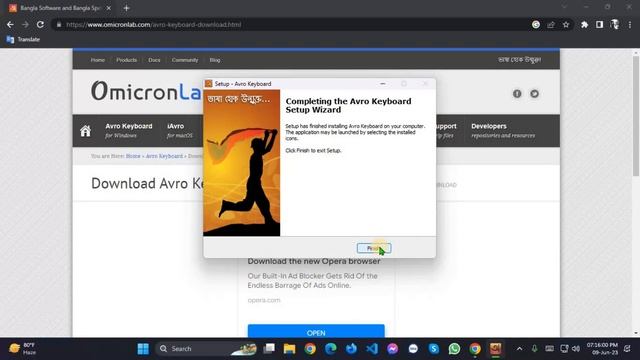
Task: Open WhatsApp from taskbar
Action: (454, 349)
